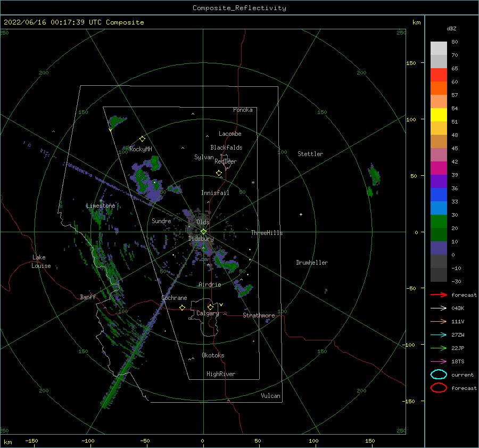
Task: Click the Sylvan label
Action: click(204, 157)
